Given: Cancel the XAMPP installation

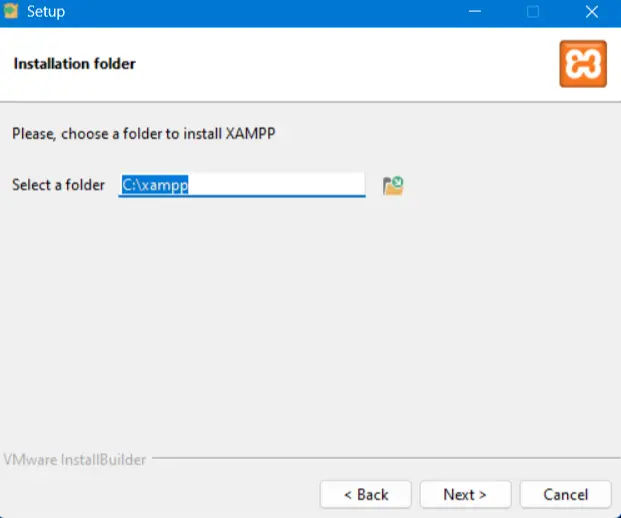Looking at the screenshot, I should [x=566, y=494].
